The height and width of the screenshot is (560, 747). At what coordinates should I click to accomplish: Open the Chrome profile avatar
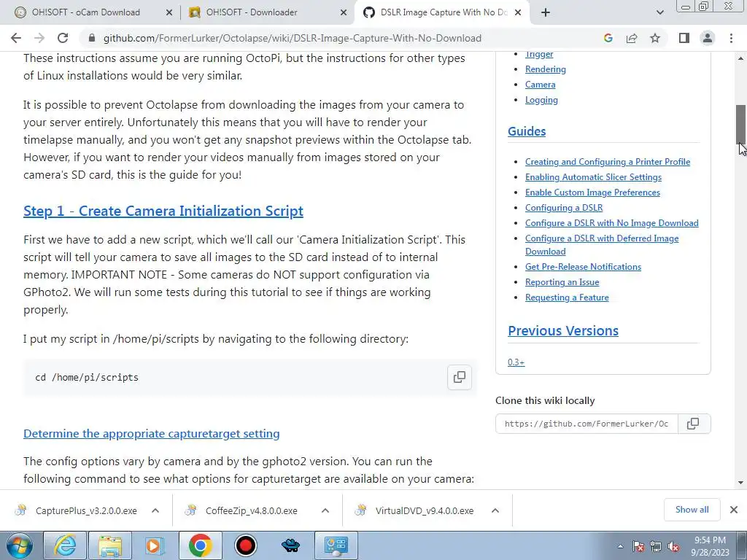(708, 38)
